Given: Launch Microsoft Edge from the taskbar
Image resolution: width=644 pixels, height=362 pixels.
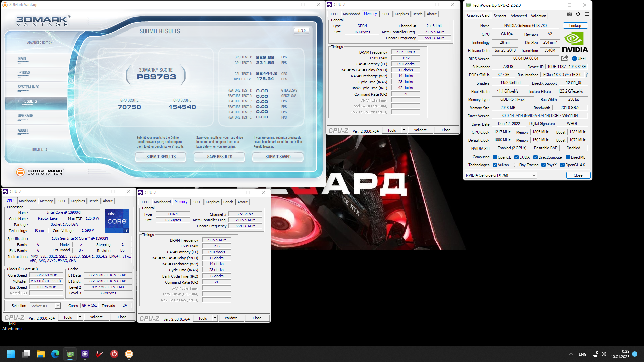Looking at the screenshot, I should tap(55, 354).
